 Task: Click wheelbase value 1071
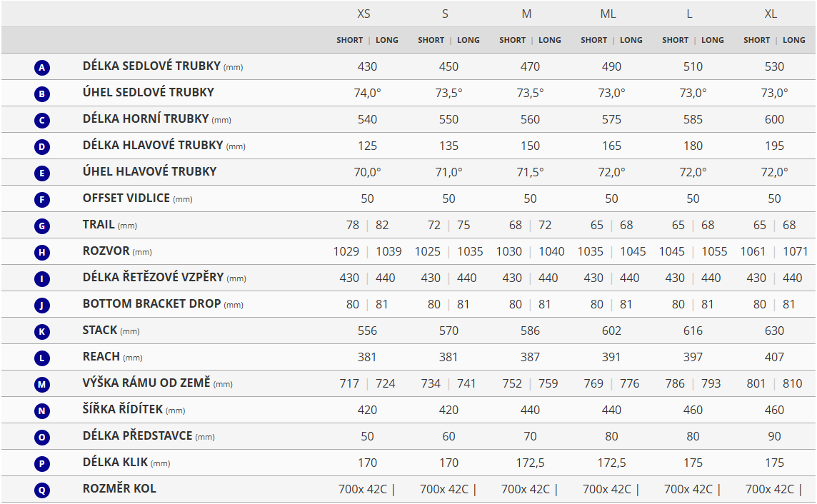pyautogui.click(x=796, y=251)
